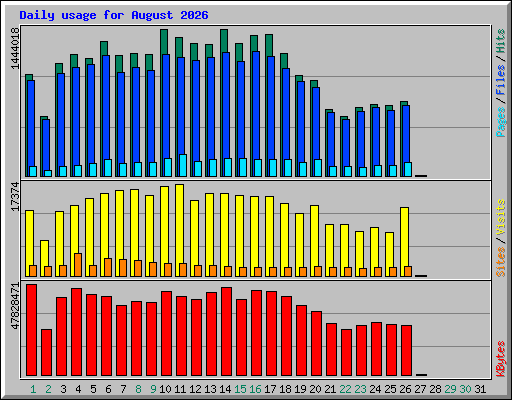Viewport: 512px width, 400px height.
Task: Select the blue files bar for day 21
Action: [x=331, y=138]
